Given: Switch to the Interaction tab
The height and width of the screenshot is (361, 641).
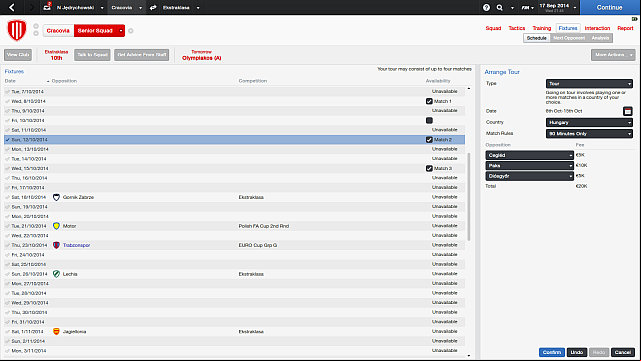Looking at the screenshot, I should coord(597,28).
